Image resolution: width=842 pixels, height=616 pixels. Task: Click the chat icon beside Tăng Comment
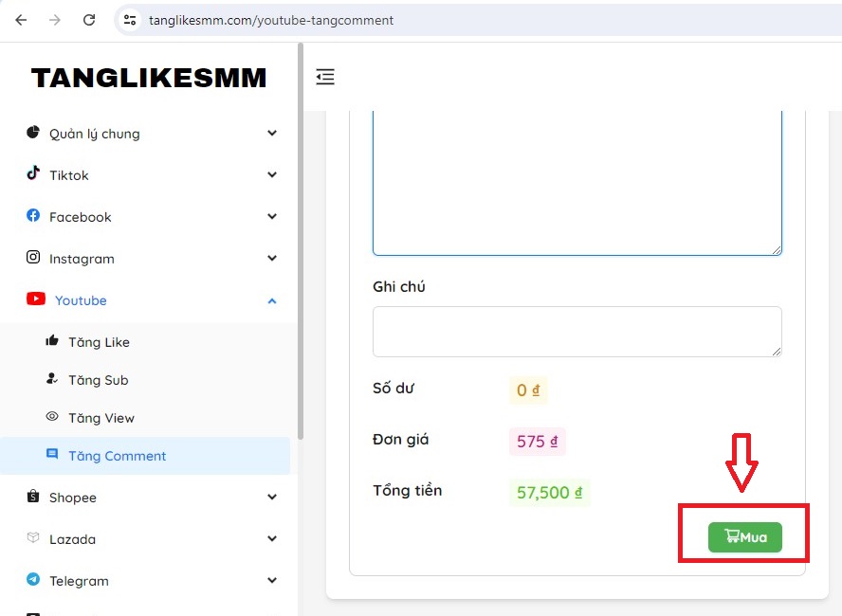point(52,454)
